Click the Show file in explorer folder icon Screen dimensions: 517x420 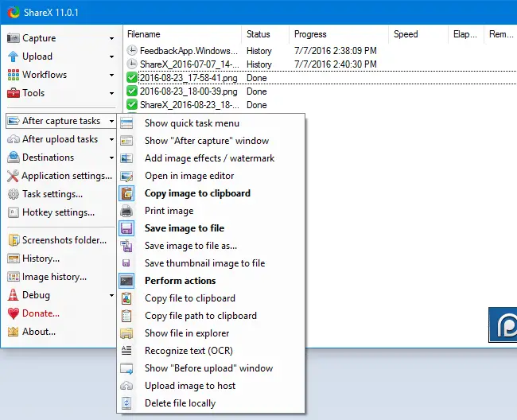(126, 333)
